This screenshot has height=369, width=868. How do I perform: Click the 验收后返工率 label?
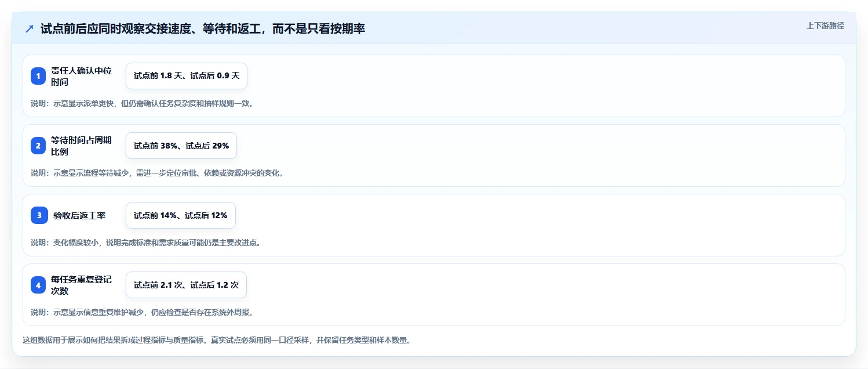coord(79,215)
